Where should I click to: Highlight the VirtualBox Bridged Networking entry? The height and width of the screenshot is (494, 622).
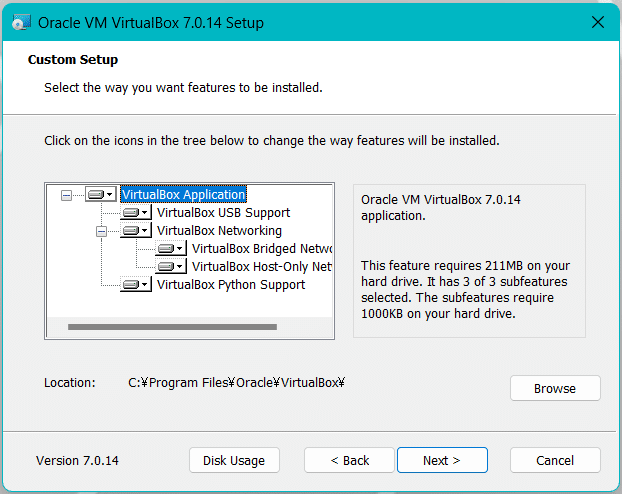tap(261, 249)
